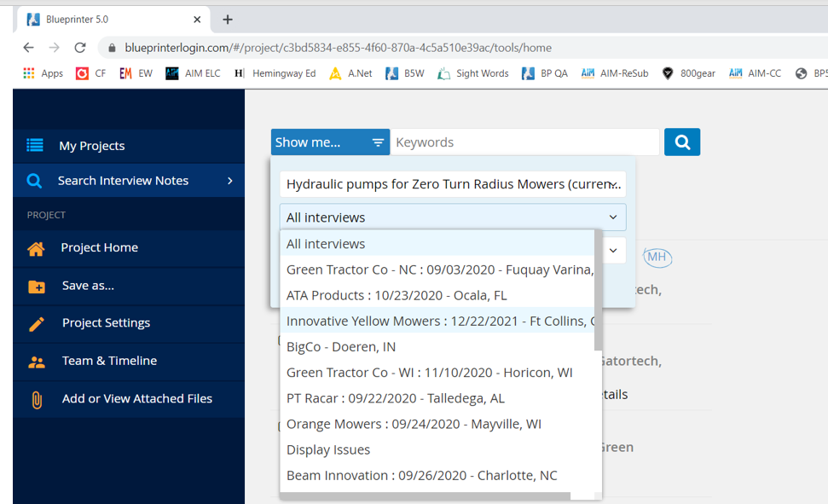The image size is (828, 504).
Task: Open the AIM-CC bookmark
Action: (x=755, y=73)
